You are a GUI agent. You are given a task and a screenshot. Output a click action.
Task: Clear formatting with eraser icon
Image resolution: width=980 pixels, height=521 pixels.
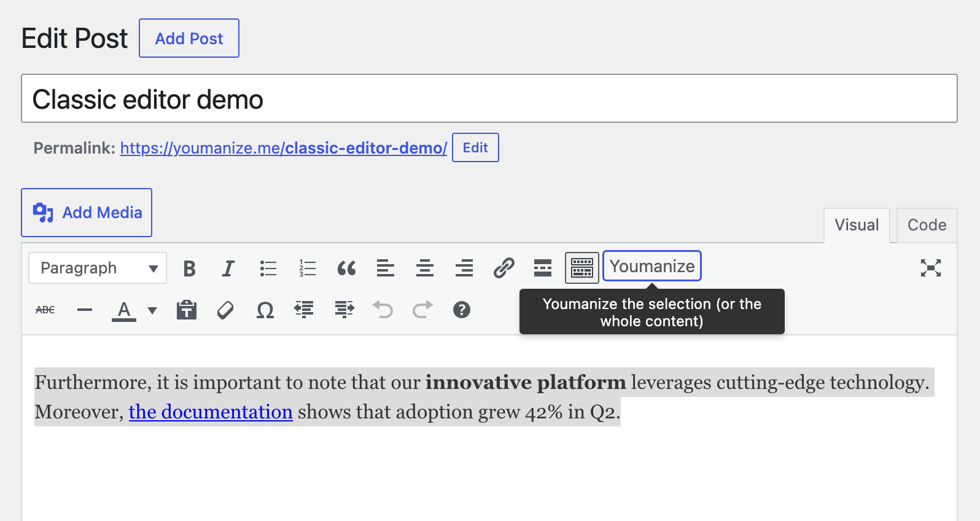point(226,310)
